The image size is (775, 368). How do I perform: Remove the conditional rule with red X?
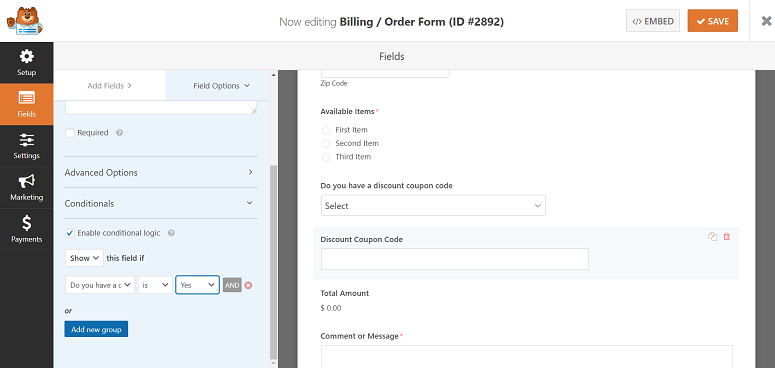point(248,285)
